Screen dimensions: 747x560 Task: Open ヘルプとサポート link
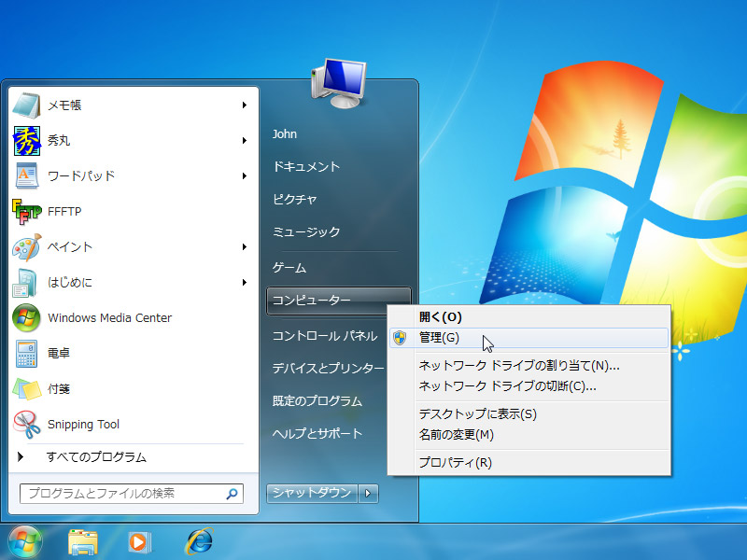coord(317,434)
